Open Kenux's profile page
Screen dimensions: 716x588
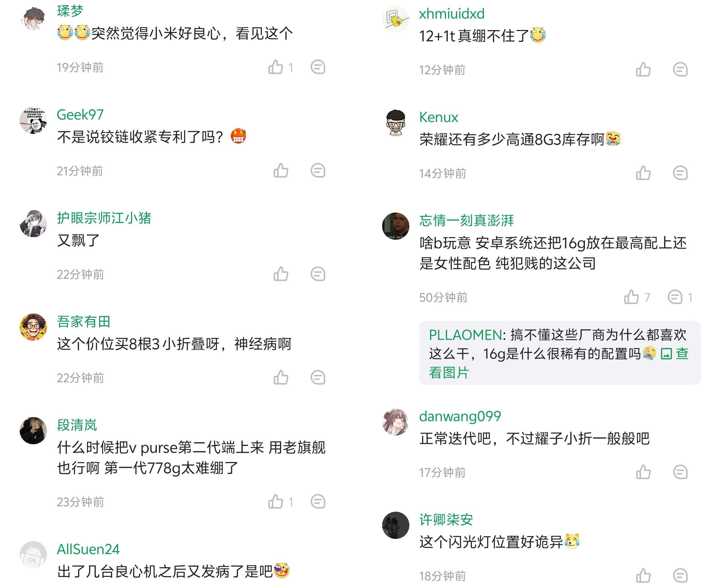pyautogui.click(x=438, y=117)
